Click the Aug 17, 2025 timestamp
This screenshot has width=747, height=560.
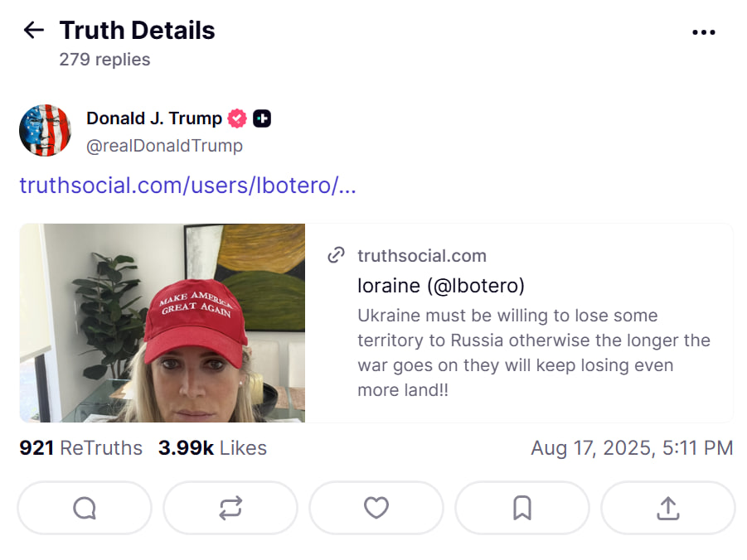tap(632, 448)
